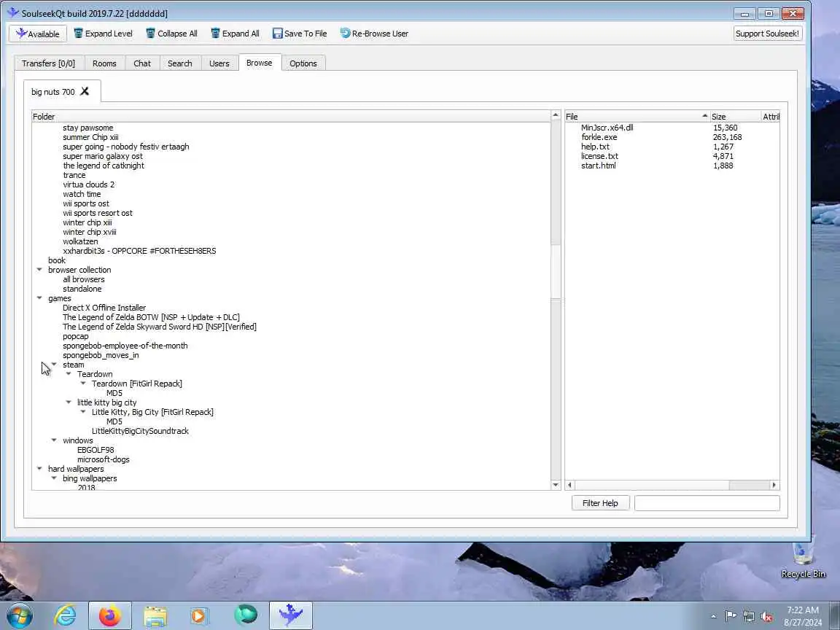This screenshot has width=840, height=630.
Task: Select Direct X Offline Installer folder
Action: (x=104, y=308)
